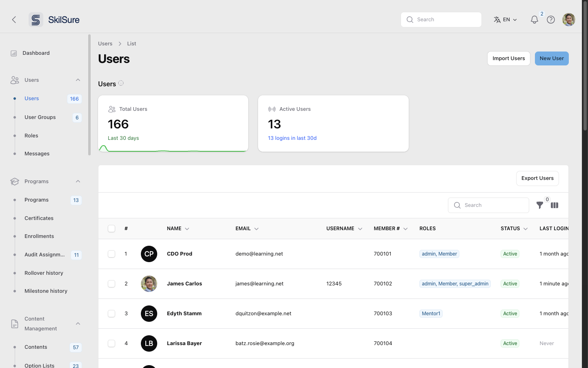Click the LB avatar for Larissa Bayer

click(149, 343)
